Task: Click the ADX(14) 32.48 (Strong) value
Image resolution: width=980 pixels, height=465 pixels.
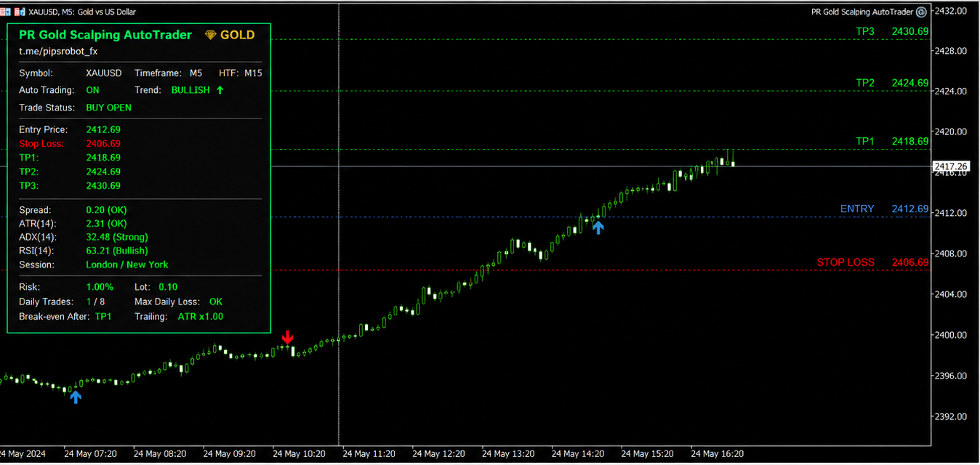Action: click(x=117, y=237)
